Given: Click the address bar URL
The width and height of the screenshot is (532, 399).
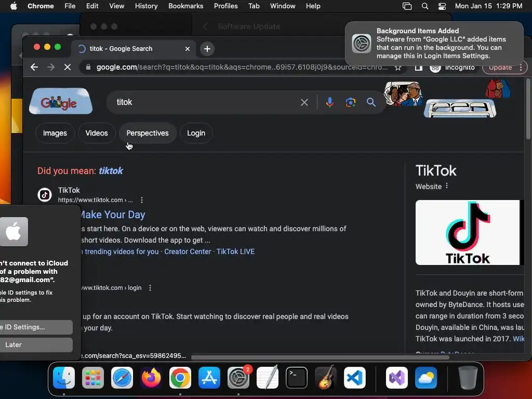Looking at the screenshot, I should [x=242, y=67].
